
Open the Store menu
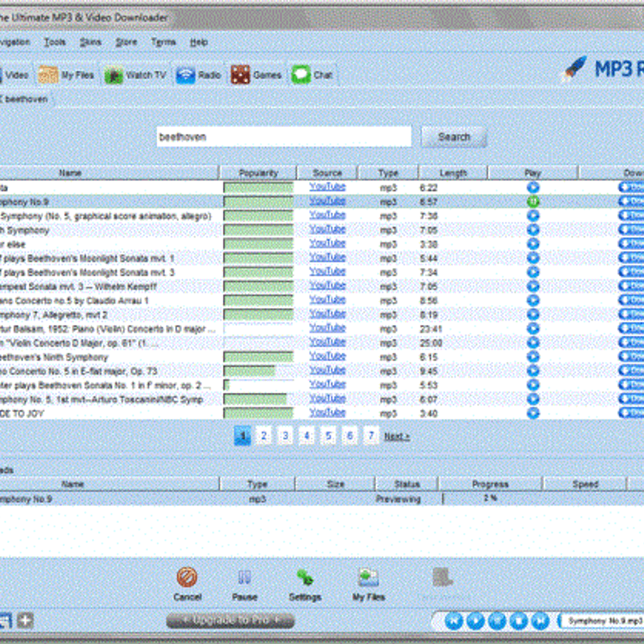[x=126, y=42]
